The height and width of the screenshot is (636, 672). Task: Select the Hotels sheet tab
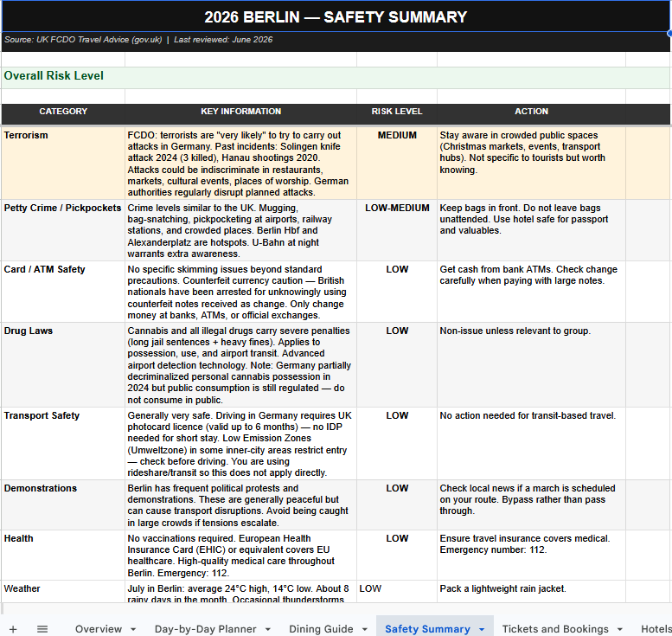[656, 629]
